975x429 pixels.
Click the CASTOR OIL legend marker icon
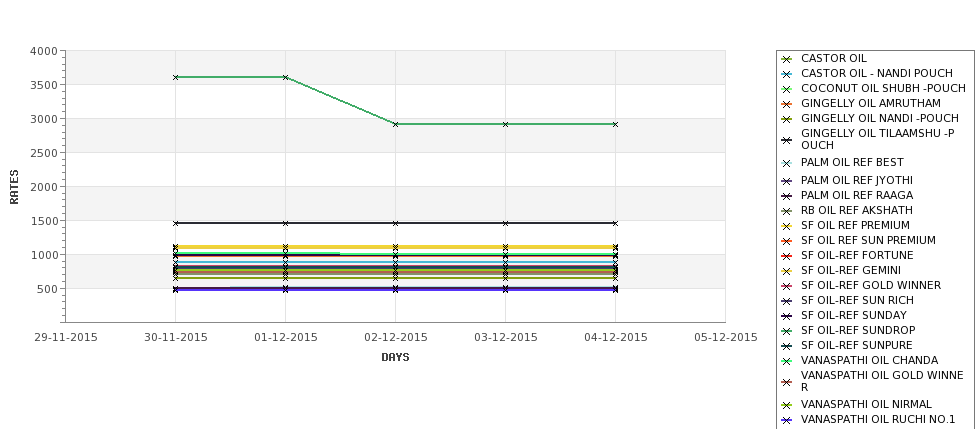coord(787,59)
